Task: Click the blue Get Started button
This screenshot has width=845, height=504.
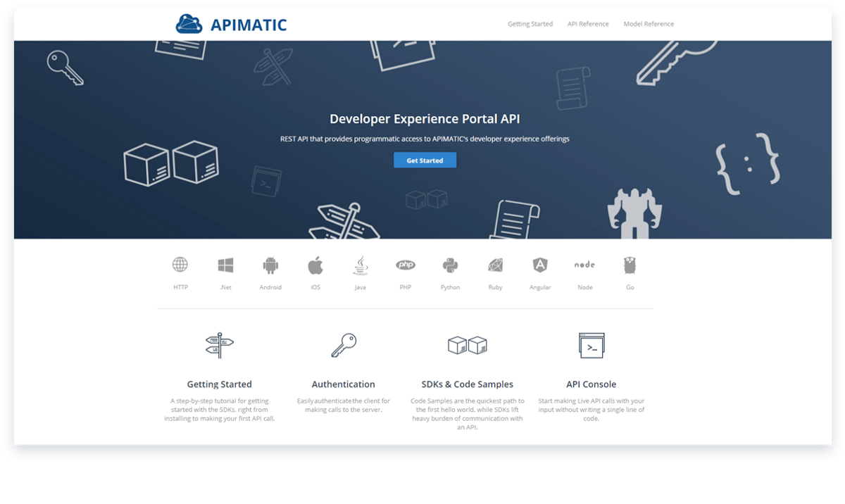Action: [x=425, y=160]
